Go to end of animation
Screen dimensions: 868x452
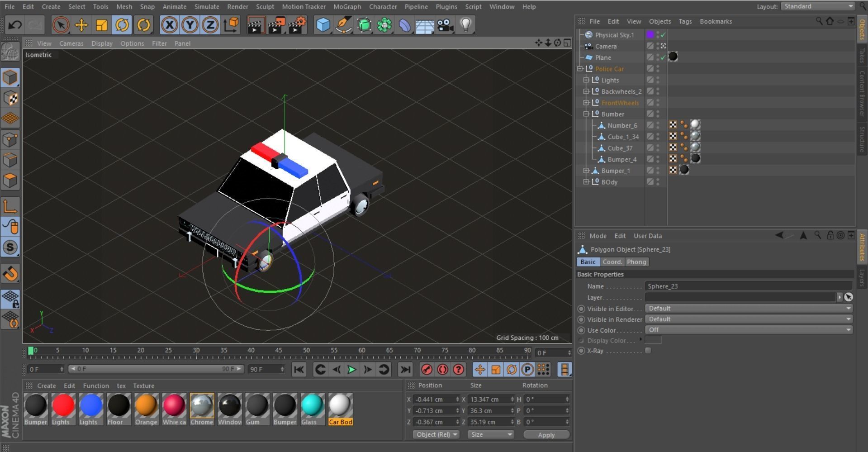pyautogui.click(x=405, y=370)
